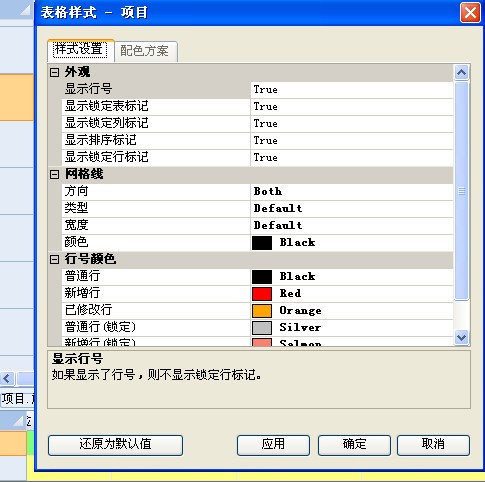Image resolution: width=485 pixels, height=482 pixels.
Task: Click the 还原为默认值 button
Action: point(115,445)
